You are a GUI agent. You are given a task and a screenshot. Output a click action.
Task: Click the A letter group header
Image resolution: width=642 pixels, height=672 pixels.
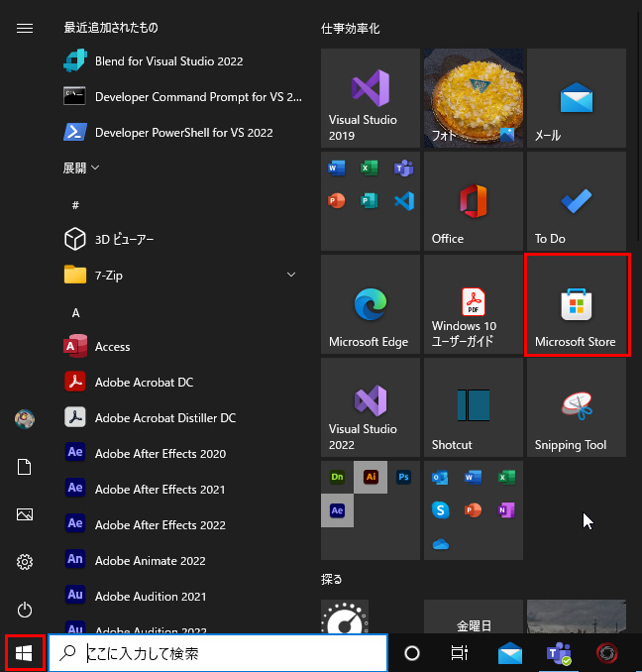click(76, 313)
